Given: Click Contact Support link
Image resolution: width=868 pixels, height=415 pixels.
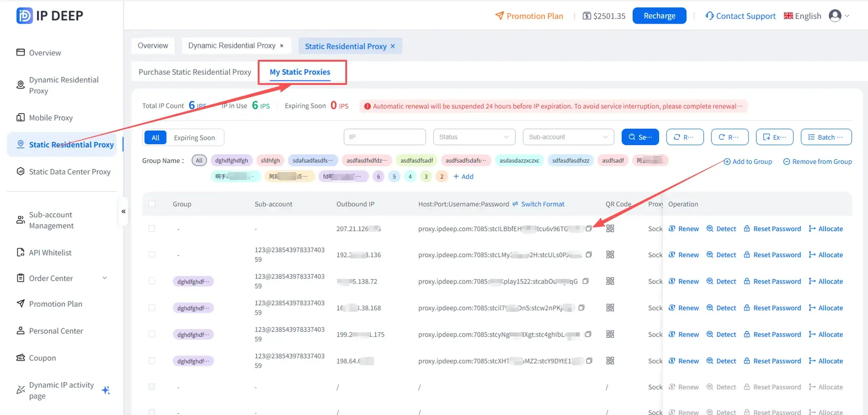Looking at the screenshot, I should [741, 16].
